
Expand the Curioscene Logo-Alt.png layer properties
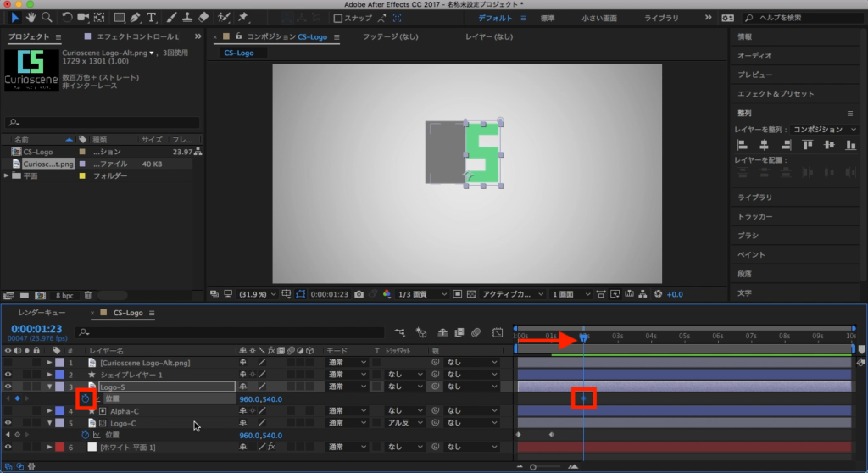[x=49, y=363]
